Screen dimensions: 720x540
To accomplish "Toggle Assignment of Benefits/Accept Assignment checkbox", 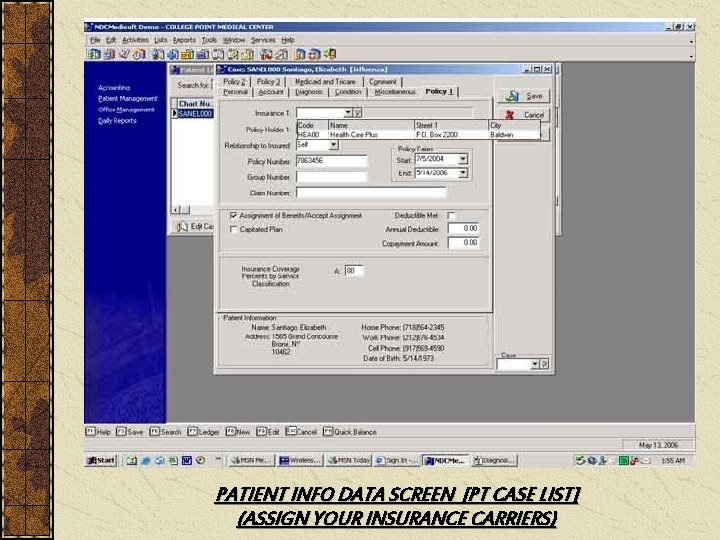I will [x=234, y=215].
